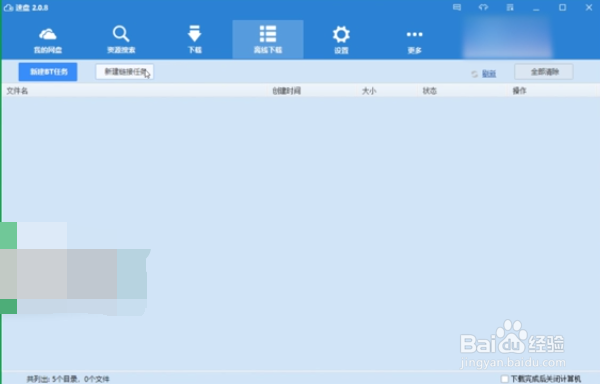Click the 全部清除 clear-all button
The width and height of the screenshot is (600, 384).
(x=544, y=72)
